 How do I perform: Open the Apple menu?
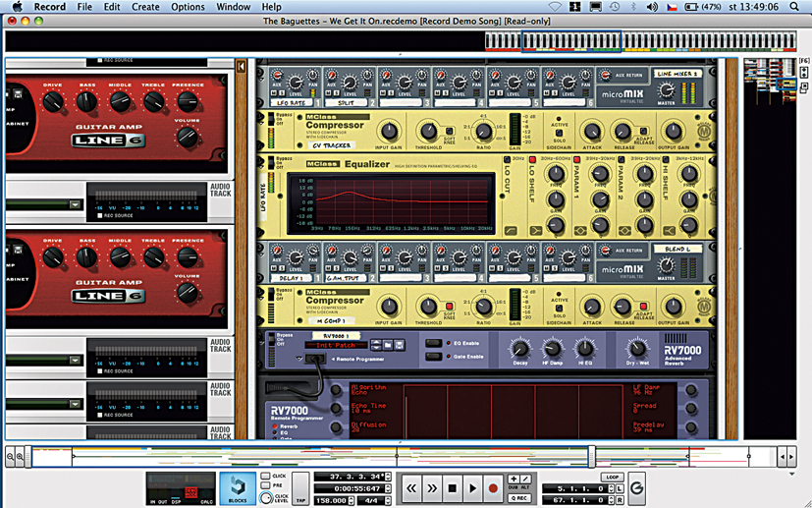[x=17, y=7]
